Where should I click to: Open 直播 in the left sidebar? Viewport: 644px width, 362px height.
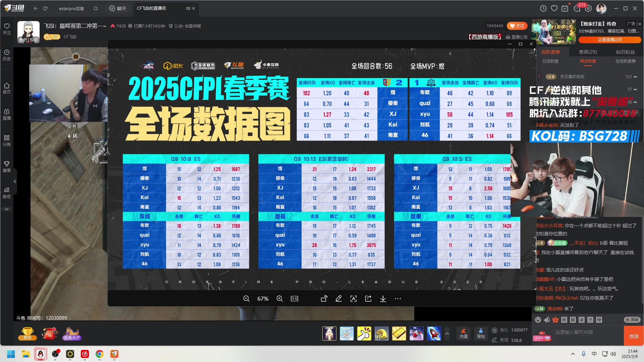coord(7,114)
